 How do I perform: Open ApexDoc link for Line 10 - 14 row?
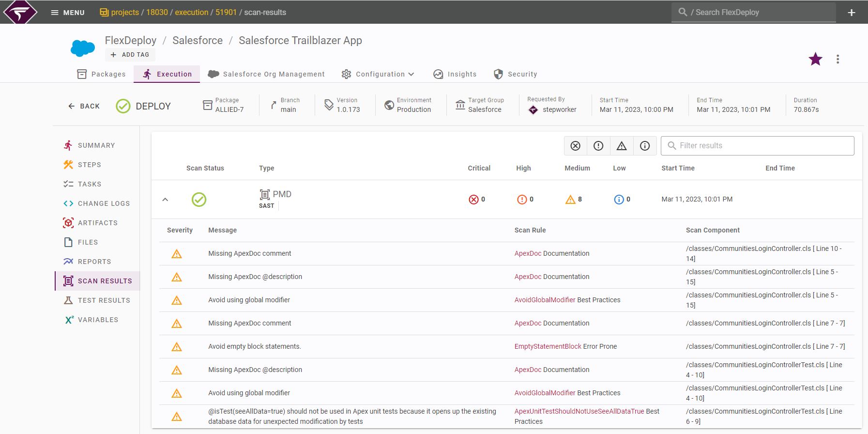528,253
